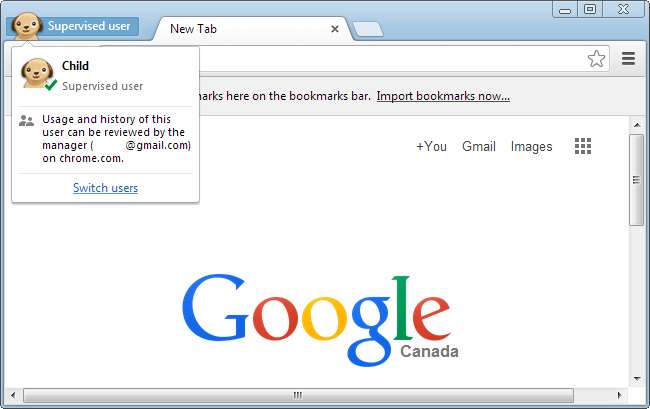Screen dimensions: 650x409
Task: Open the Images link
Action: tap(531, 146)
